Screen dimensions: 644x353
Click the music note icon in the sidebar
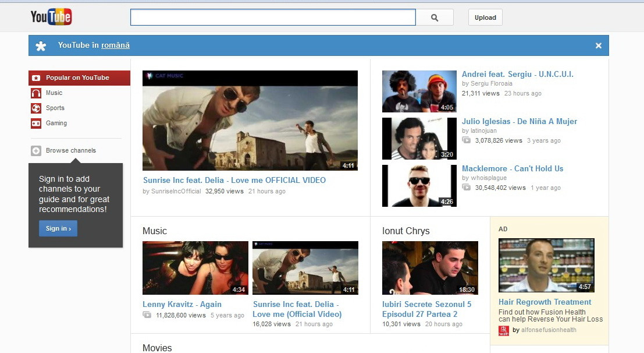coord(36,93)
